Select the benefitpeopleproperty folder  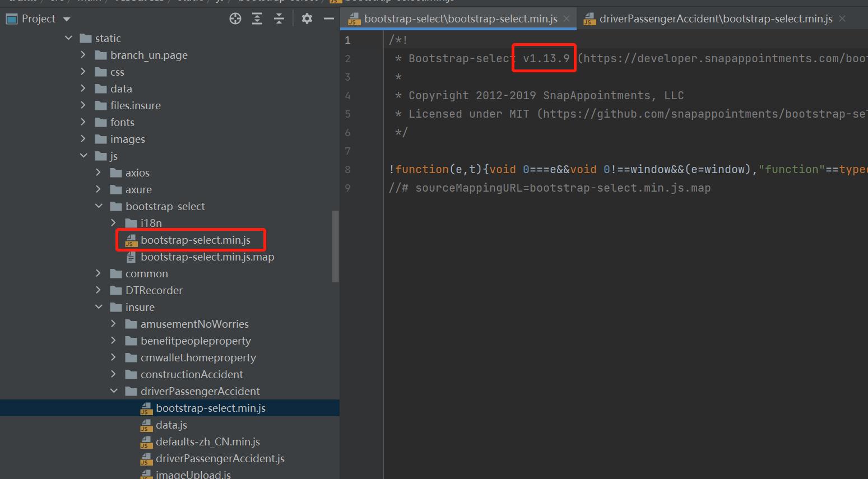tap(196, 341)
